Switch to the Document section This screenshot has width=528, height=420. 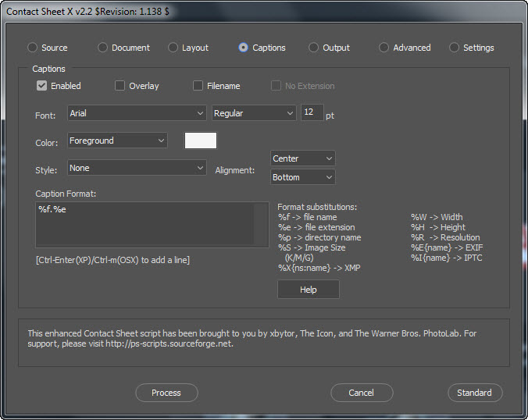(103, 48)
